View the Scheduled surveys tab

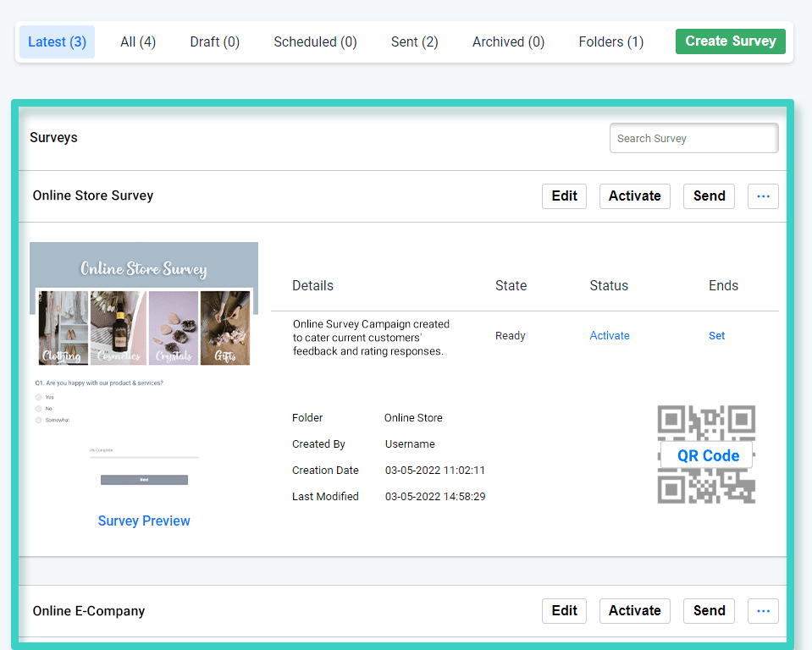(314, 41)
